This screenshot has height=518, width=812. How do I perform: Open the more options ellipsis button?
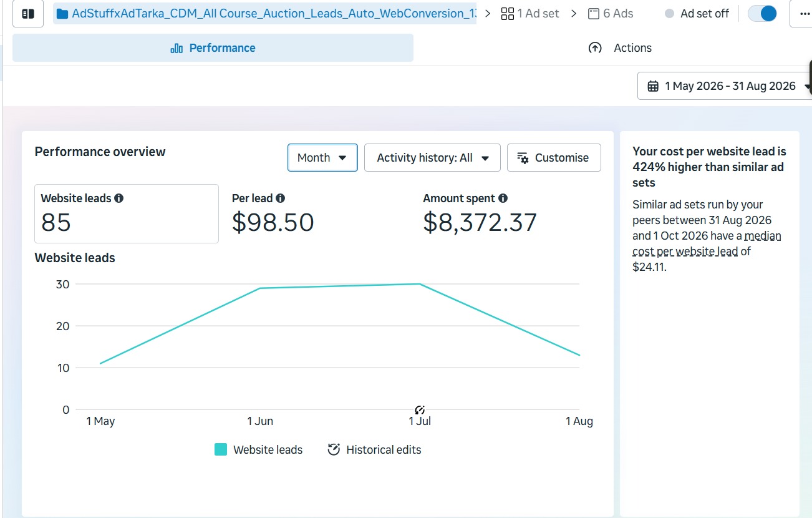804,14
